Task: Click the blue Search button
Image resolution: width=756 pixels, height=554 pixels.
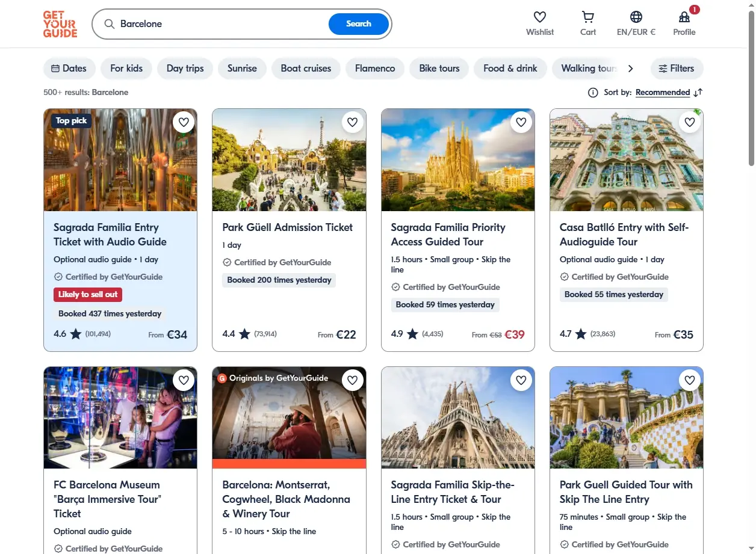Action: 359,24
